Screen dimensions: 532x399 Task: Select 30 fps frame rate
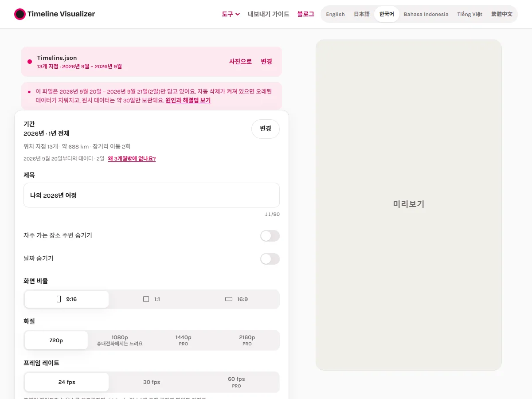pos(152,382)
